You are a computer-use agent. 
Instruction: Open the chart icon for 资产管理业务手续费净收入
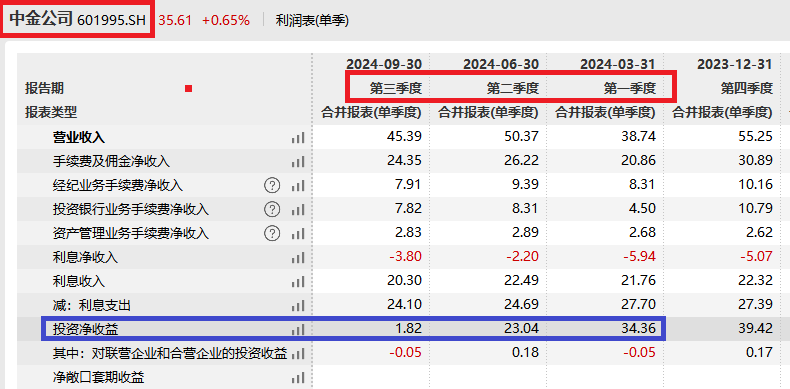tap(298, 234)
